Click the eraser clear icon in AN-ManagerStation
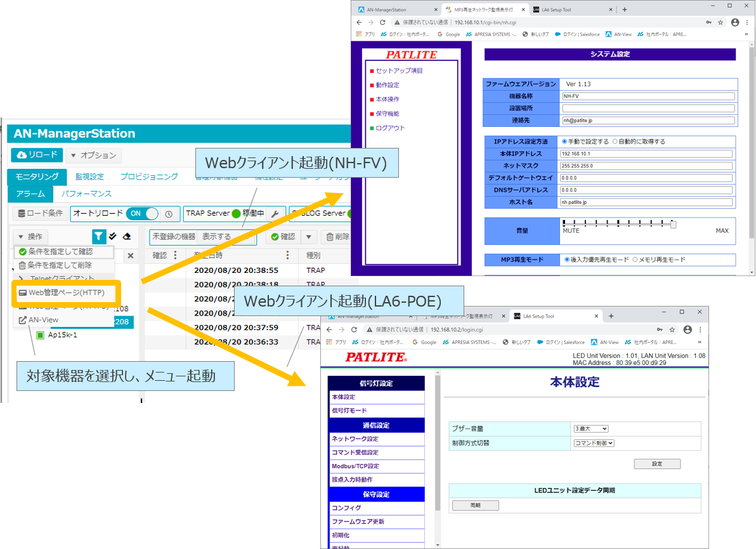Screen dimensions: 756x549 [127, 236]
